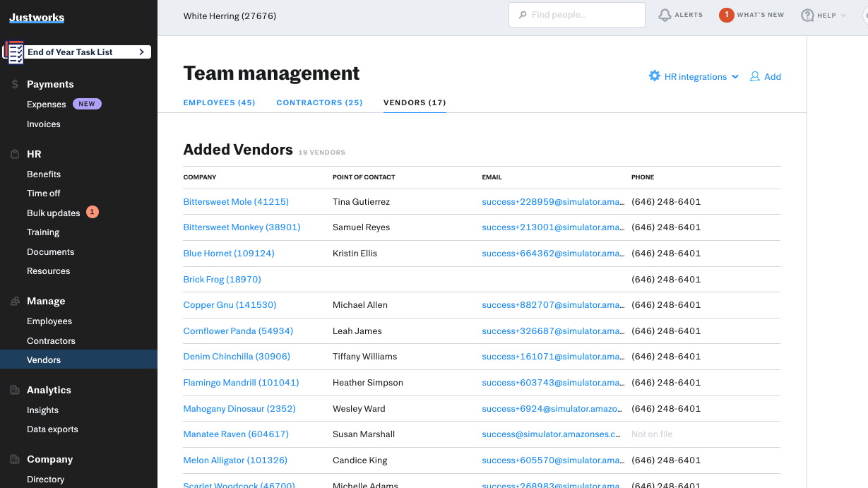Click Kristin Ellis's email link
Image resolution: width=868 pixels, height=488 pixels.
coord(553,253)
